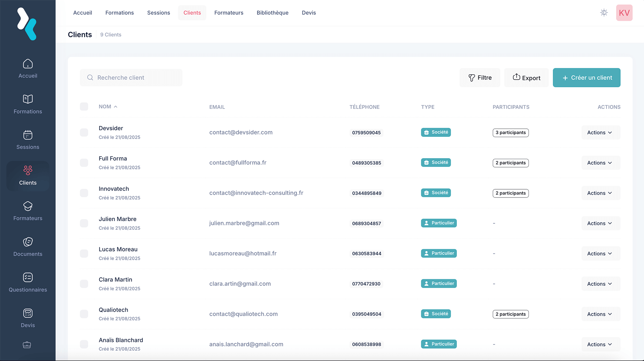Tick the checkbox for Julien Marbre
Screen dimensions: 644x361
tap(84, 223)
